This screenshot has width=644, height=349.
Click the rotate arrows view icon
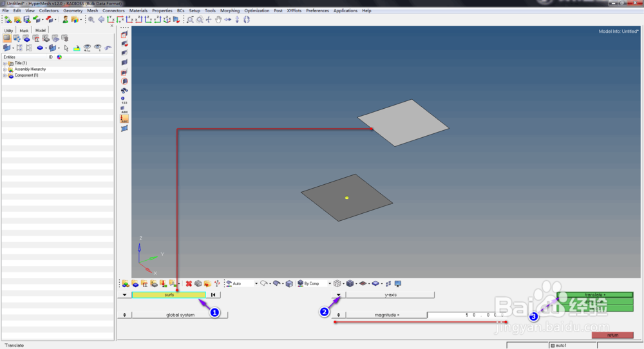pyautogui.click(x=247, y=19)
